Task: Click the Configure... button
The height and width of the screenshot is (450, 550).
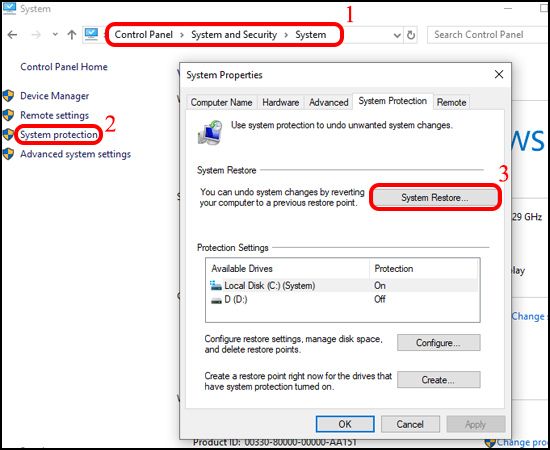Action: tap(438, 343)
